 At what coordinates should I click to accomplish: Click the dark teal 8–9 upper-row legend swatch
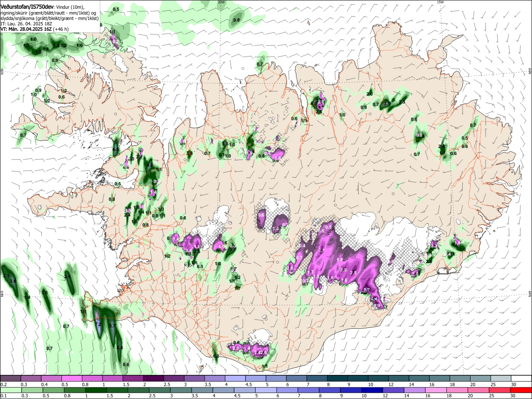(337, 379)
